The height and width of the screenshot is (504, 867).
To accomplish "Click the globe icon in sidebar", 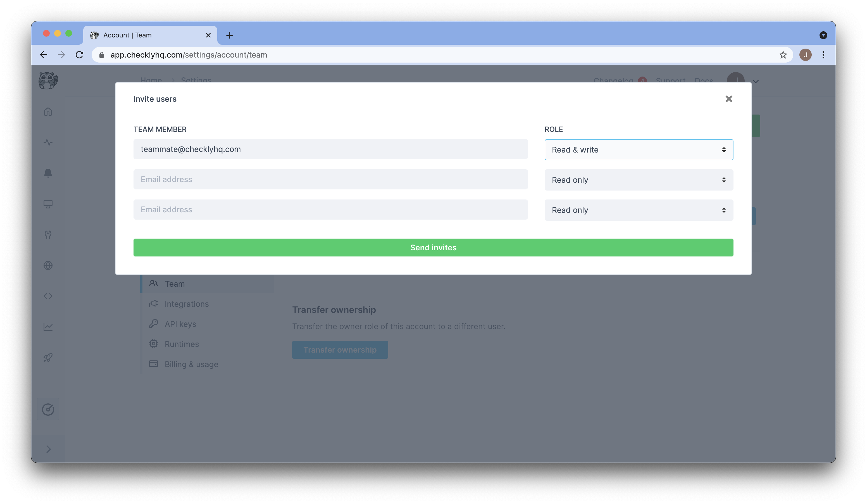I will tap(48, 266).
